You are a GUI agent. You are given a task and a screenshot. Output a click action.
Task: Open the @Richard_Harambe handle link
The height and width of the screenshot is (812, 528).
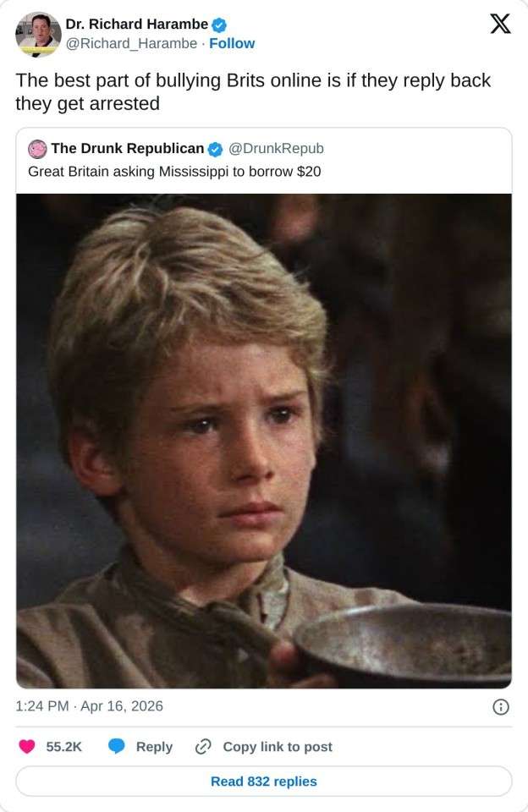tap(131, 43)
